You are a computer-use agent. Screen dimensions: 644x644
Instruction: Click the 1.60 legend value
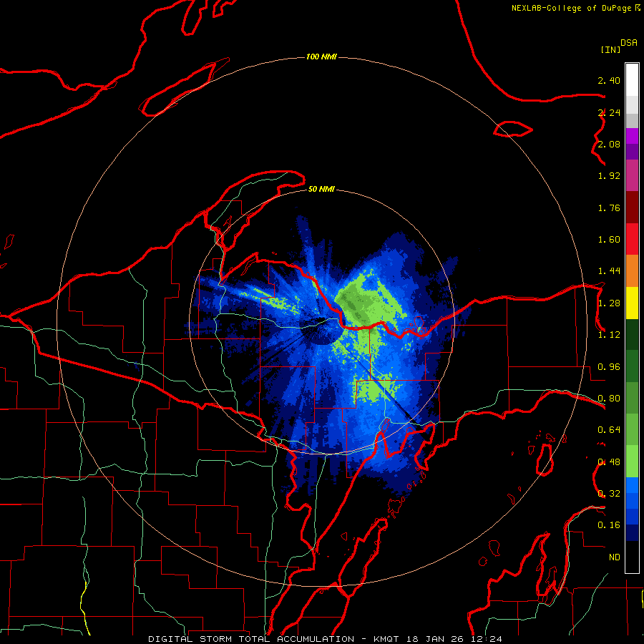pyautogui.click(x=609, y=240)
